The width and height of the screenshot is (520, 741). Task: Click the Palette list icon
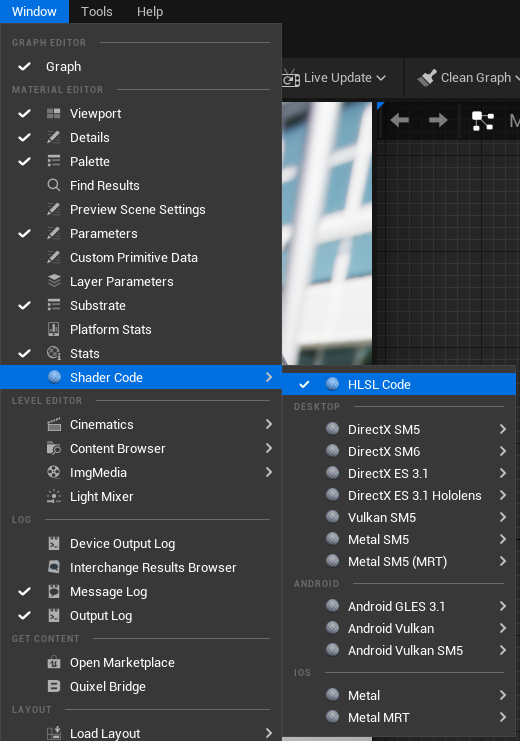53,161
